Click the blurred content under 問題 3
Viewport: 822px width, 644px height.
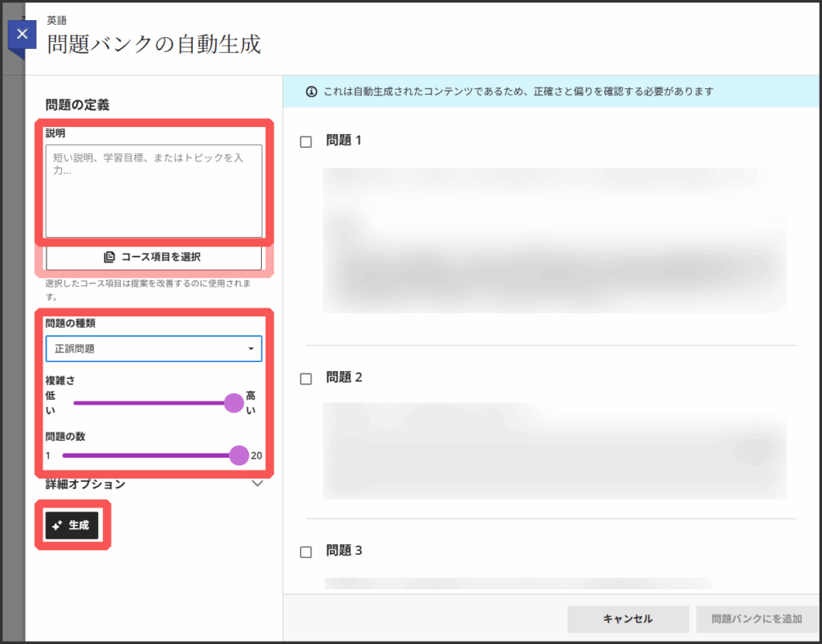518,584
